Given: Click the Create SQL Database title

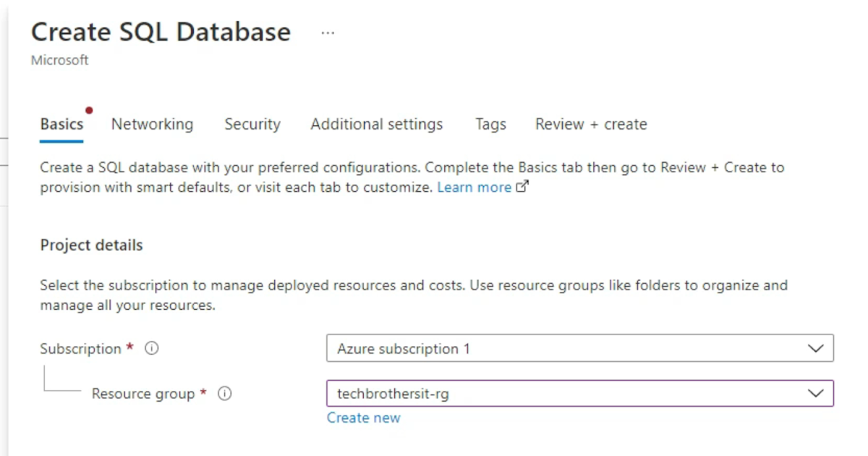Looking at the screenshot, I should (161, 31).
